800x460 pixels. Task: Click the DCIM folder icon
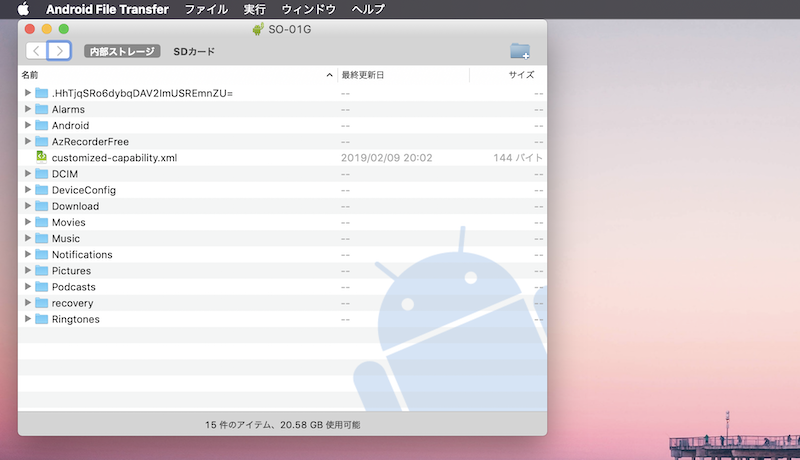(42, 174)
